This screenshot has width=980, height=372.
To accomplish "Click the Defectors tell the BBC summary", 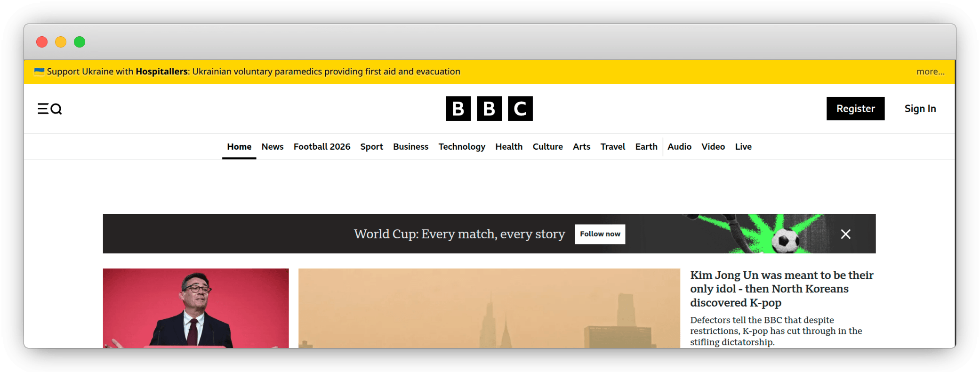I will click(776, 331).
